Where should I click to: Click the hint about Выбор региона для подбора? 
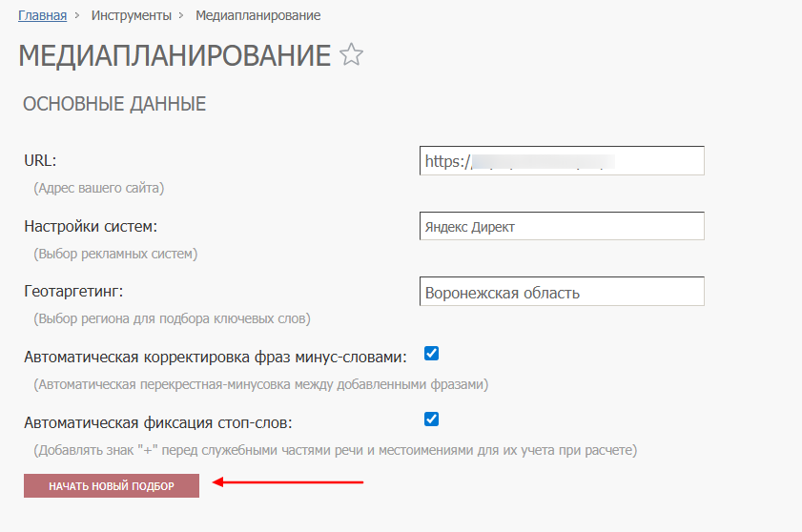tap(172, 318)
